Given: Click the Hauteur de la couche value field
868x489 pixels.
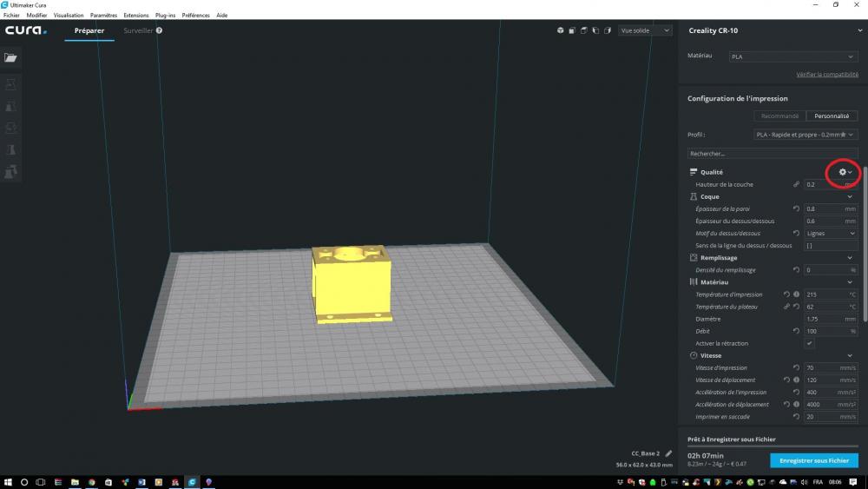Looking at the screenshot, I should pos(831,184).
